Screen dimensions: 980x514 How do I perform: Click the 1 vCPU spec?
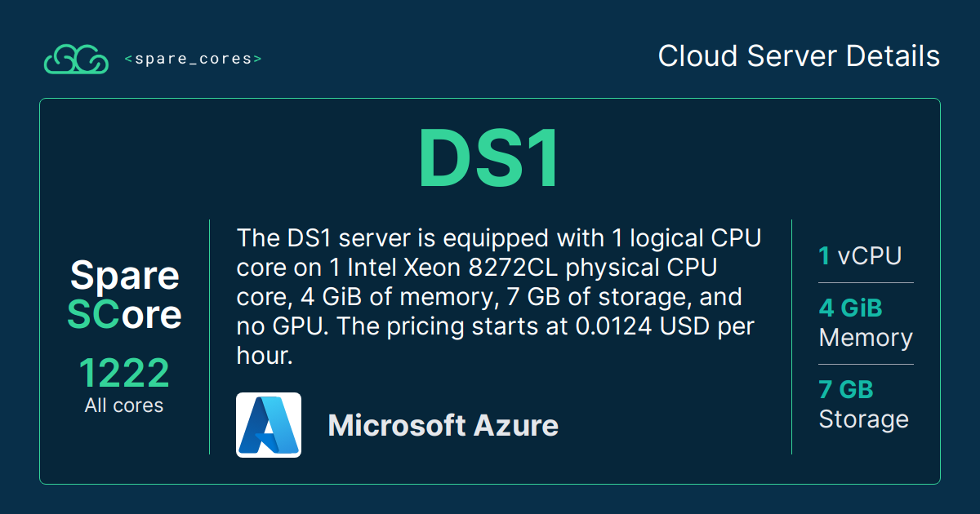860,255
